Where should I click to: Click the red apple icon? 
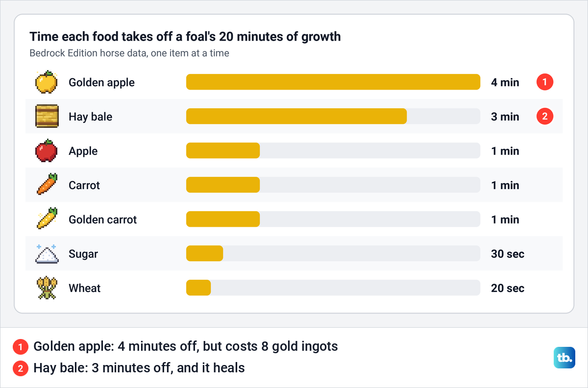click(47, 151)
